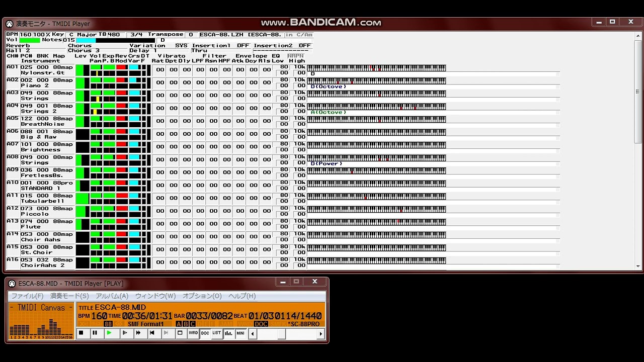Toggle the DOC document viewer
The height and width of the screenshot is (362, 644).
pos(205,333)
